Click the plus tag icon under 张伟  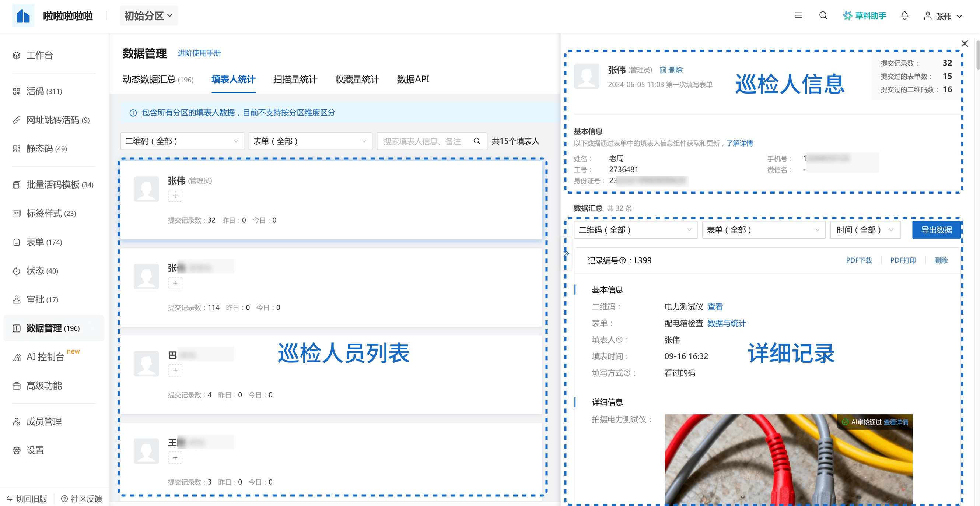pos(175,196)
